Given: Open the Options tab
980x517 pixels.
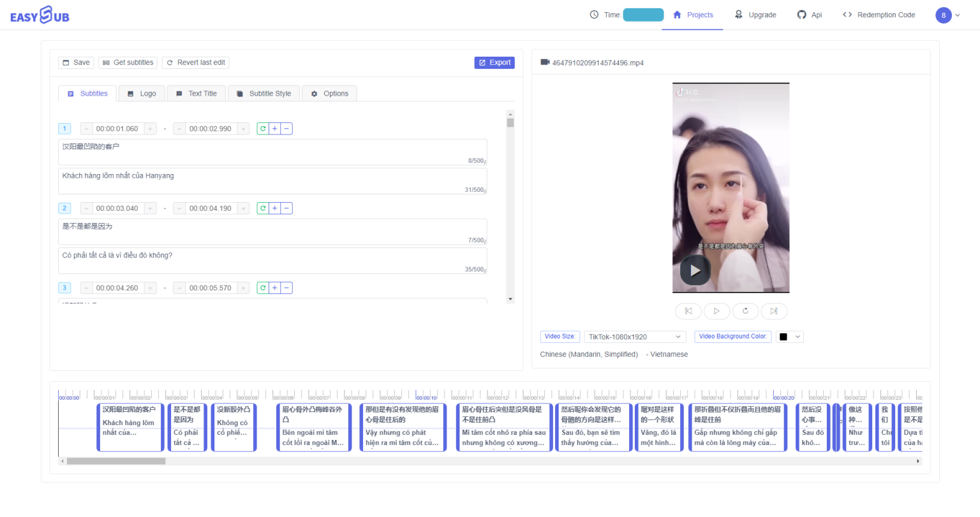Looking at the screenshot, I should (329, 93).
